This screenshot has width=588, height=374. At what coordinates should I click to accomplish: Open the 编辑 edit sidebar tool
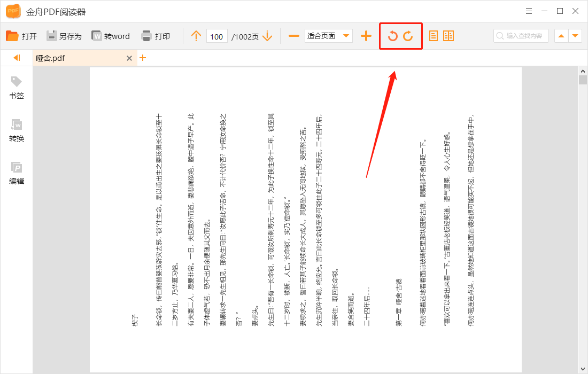(x=17, y=173)
